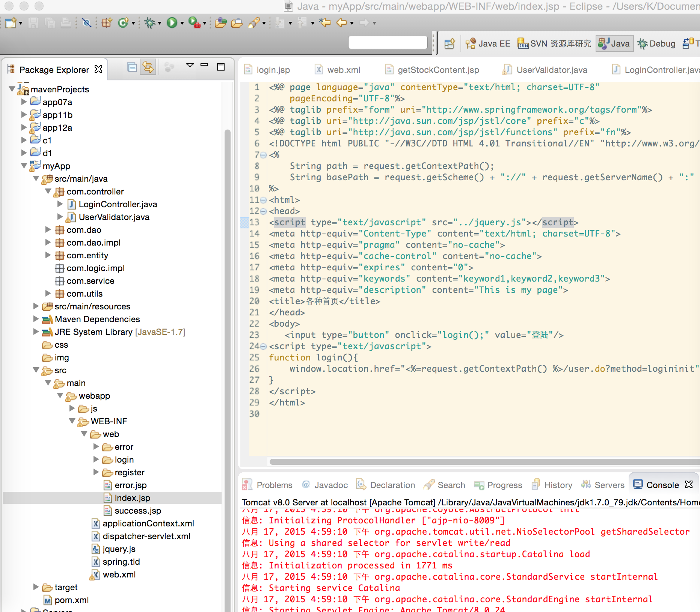Select index.jsp in the tree

132,498
